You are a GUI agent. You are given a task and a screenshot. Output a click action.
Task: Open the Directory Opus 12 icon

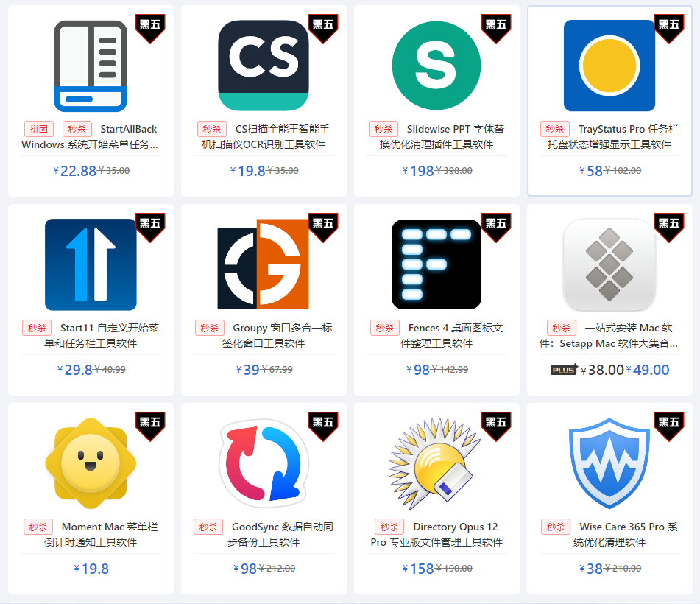click(x=435, y=463)
